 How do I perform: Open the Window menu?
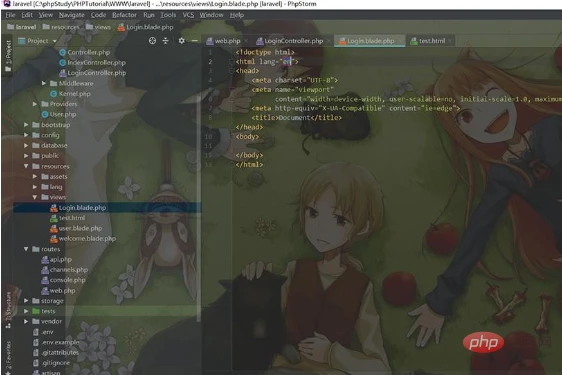tap(211, 15)
